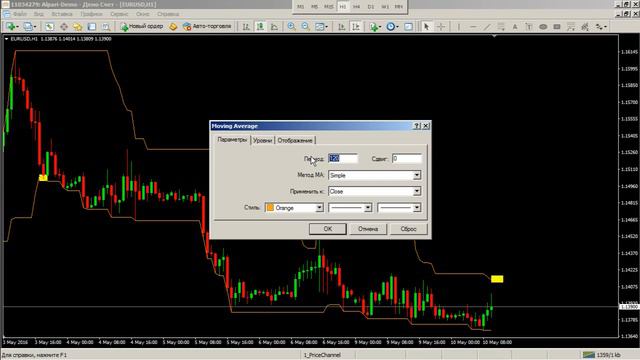640x360 pixels.
Task: Select the text tool A
Action: 515,27
